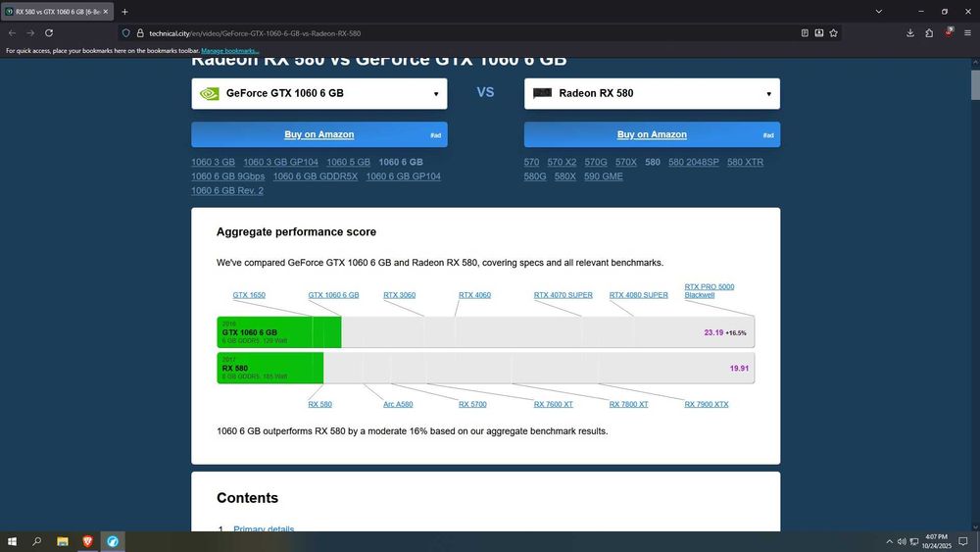Open the hamburger application menu
The image size is (980, 552).
[967, 33]
